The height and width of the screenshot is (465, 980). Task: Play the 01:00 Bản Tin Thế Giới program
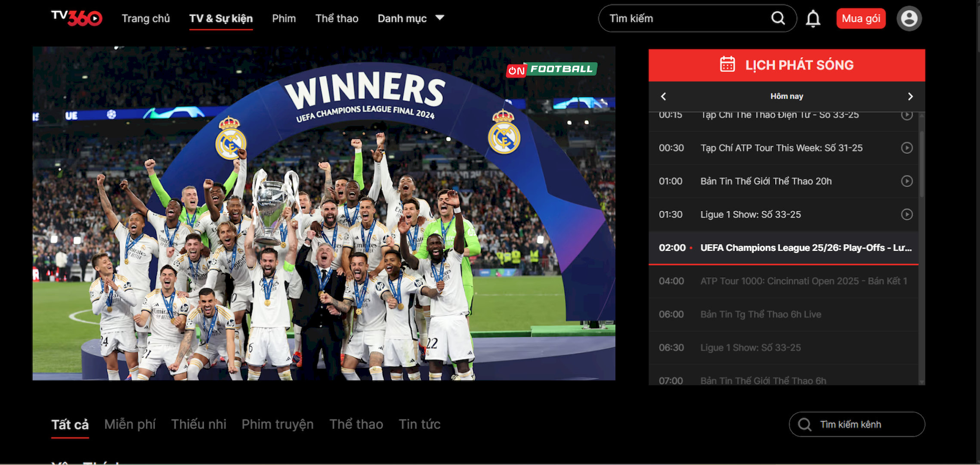[907, 181]
